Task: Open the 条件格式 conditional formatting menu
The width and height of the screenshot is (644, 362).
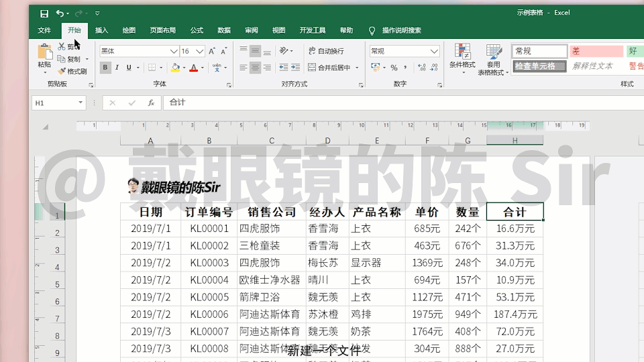Action: click(462, 58)
